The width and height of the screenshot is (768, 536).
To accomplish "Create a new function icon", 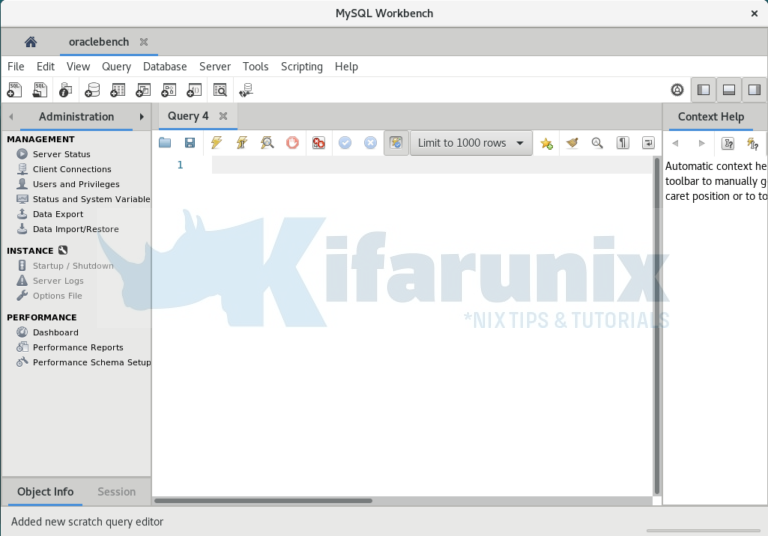I will click(194, 90).
